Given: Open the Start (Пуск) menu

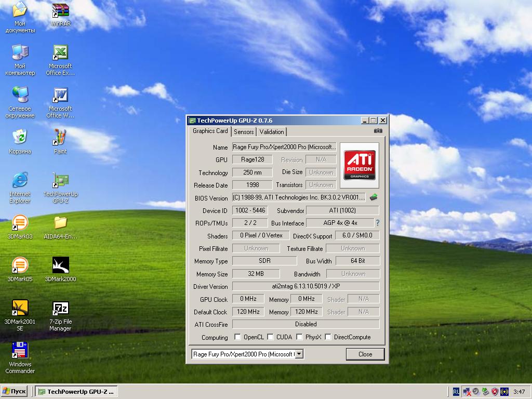Looking at the screenshot, I should [x=14, y=392].
